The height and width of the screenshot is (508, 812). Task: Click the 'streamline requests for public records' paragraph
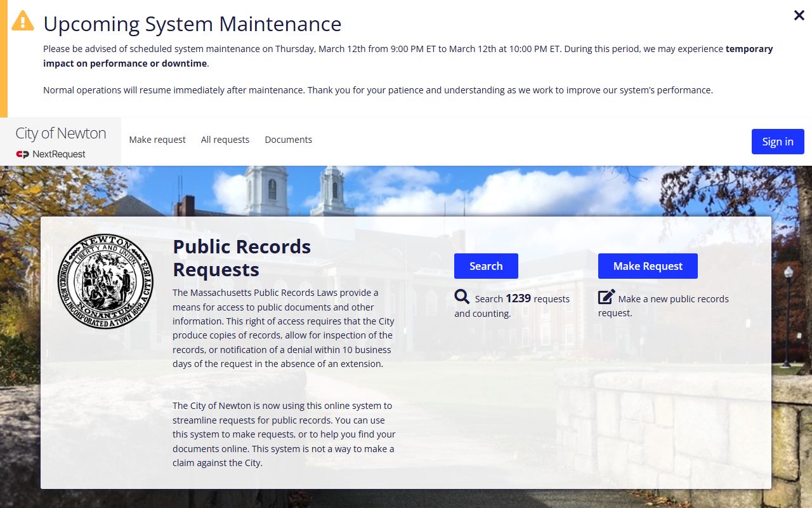pos(284,434)
